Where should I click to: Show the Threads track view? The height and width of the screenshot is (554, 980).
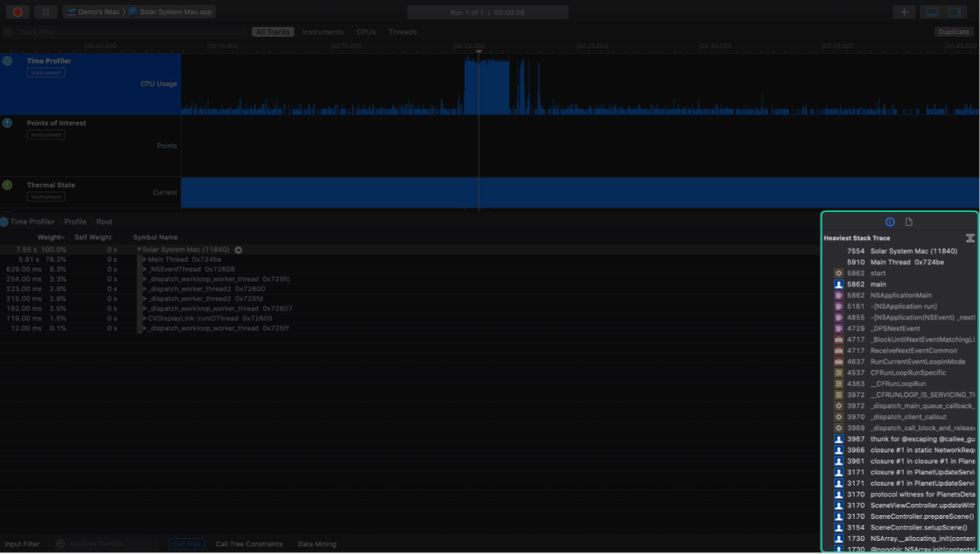(403, 32)
